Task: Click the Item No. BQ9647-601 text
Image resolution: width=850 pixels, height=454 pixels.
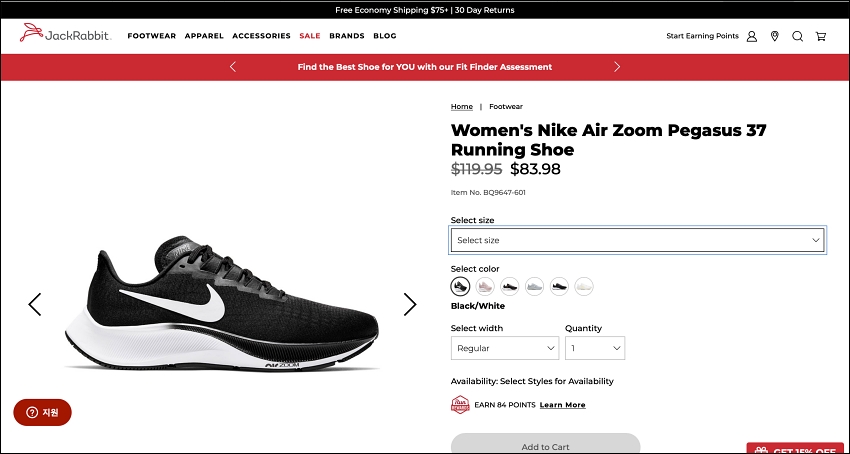Action: tap(488, 193)
